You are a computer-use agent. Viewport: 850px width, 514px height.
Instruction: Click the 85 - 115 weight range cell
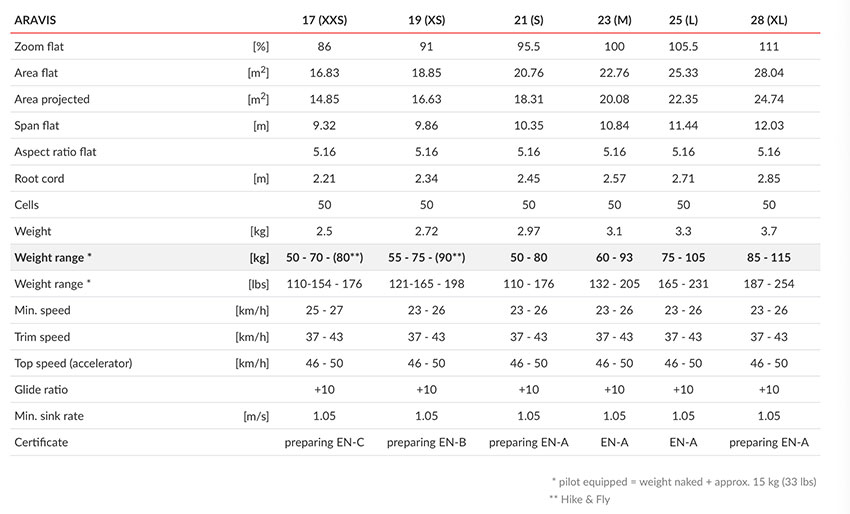pyautogui.click(x=769, y=258)
